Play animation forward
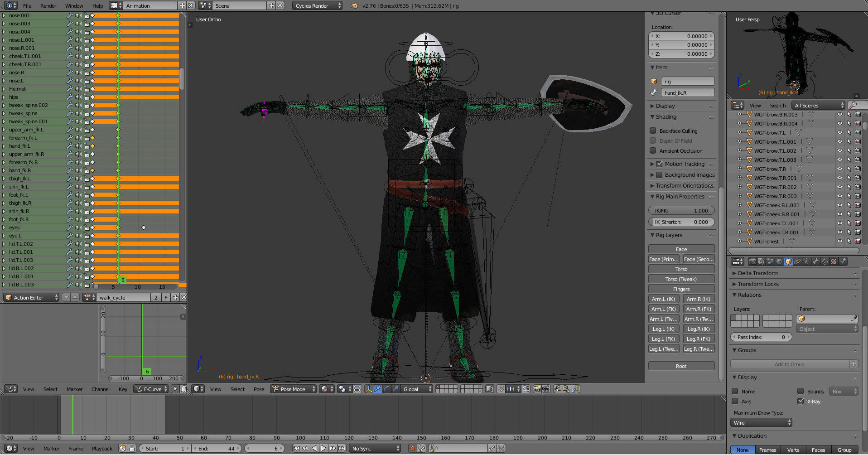This screenshot has width=868, height=455. [x=323, y=448]
